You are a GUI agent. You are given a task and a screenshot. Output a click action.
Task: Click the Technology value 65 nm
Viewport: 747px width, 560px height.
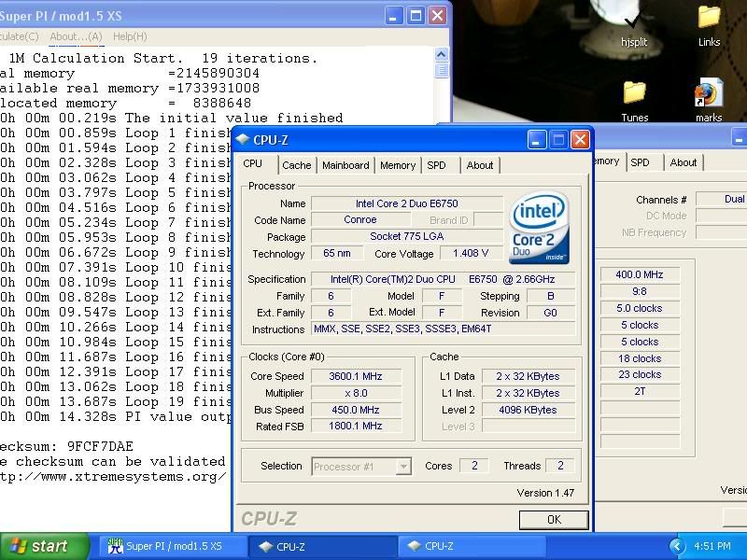point(337,253)
